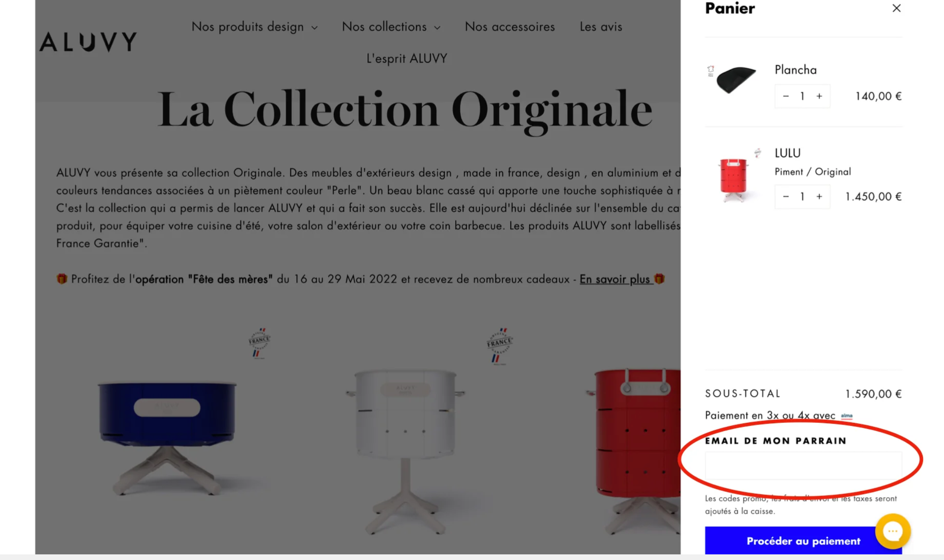Click the Alma payment logo
944x560 pixels.
[x=847, y=416]
